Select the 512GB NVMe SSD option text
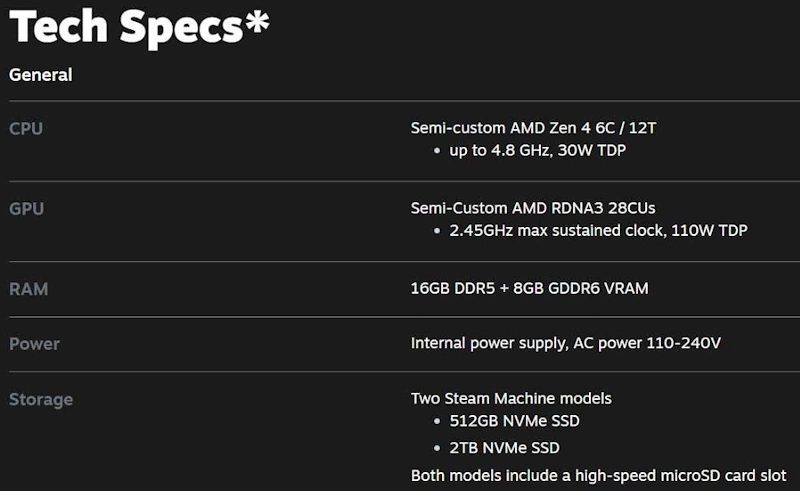800x491 pixels. point(514,421)
